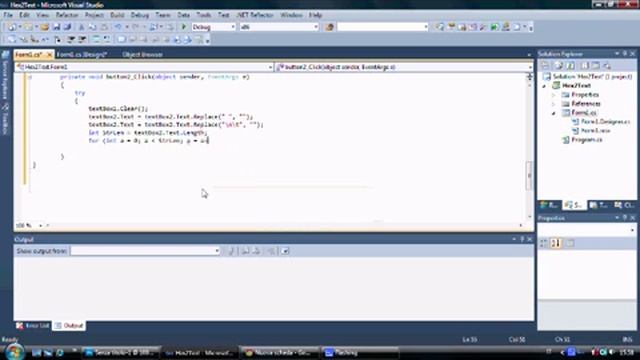Screen dimensions: 640x360
Task: Switch to Object Browser tab
Action: click(x=142, y=54)
